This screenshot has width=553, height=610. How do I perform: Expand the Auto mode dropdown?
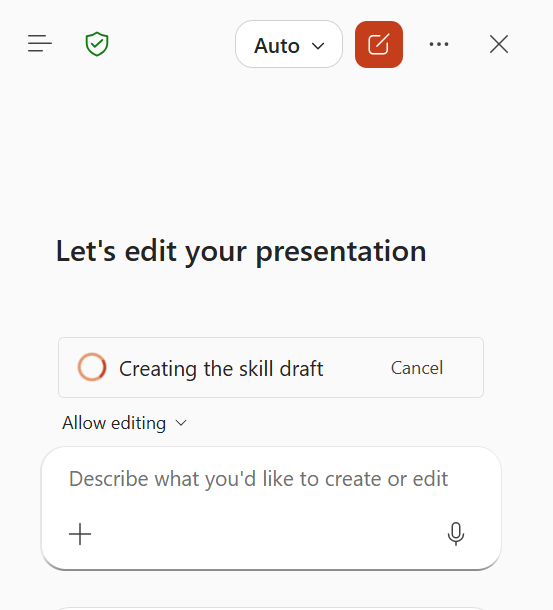pyautogui.click(x=289, y=44)
